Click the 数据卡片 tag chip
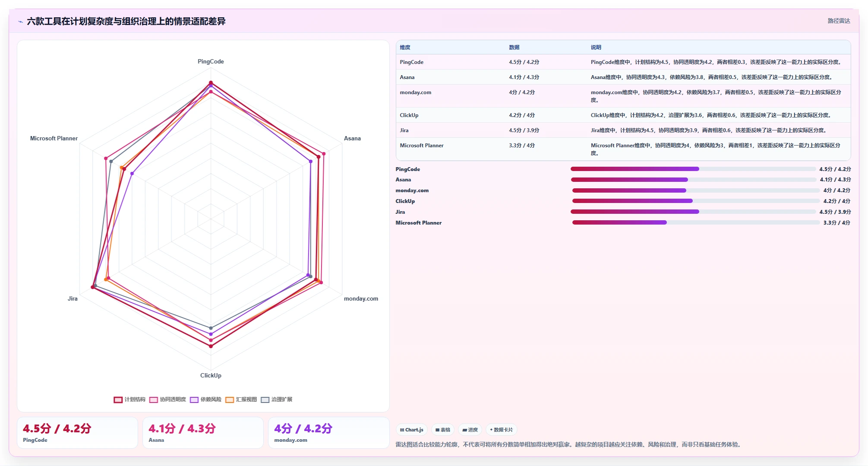Screen dimensions: 868x466 502,430
